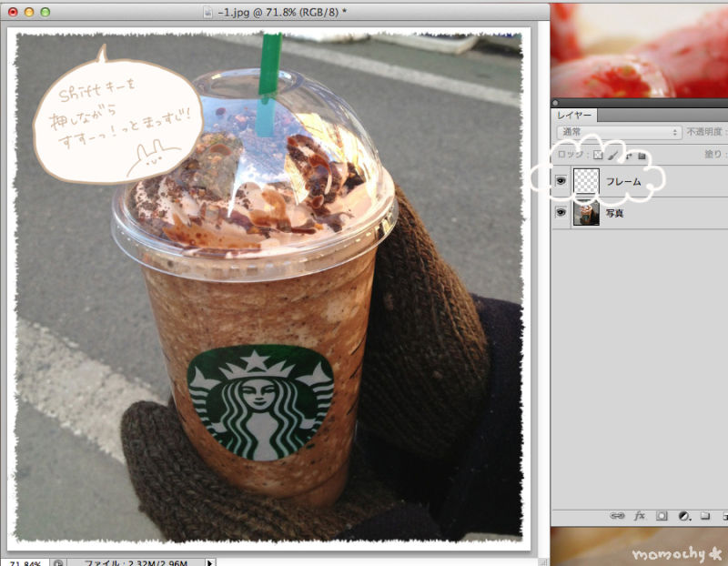Toggle lock position icon
The width and height of the screenshot is (728, 566).
pyautogui.click(x=628, y=156)
